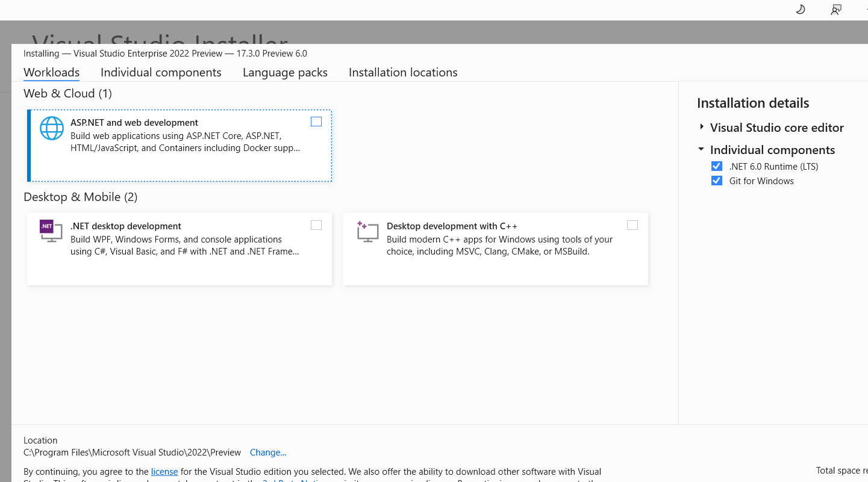Uncheck .NET 6.0 Runtime (LTS)
The image size is (868, 482).
coord(717,166)
